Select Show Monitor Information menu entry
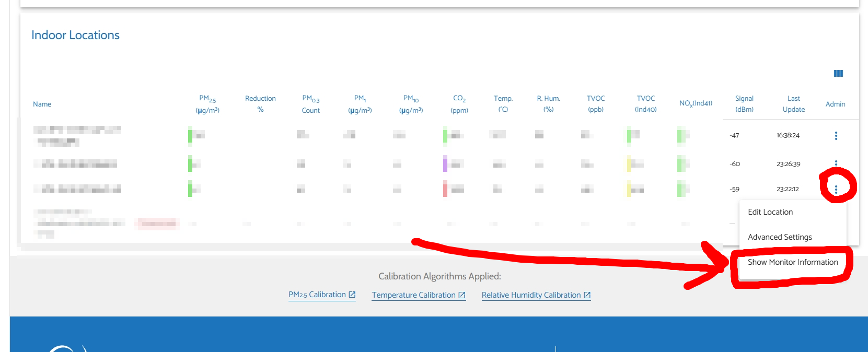The height and width of the screenshot is (352, 868). (x=792, y=262)
